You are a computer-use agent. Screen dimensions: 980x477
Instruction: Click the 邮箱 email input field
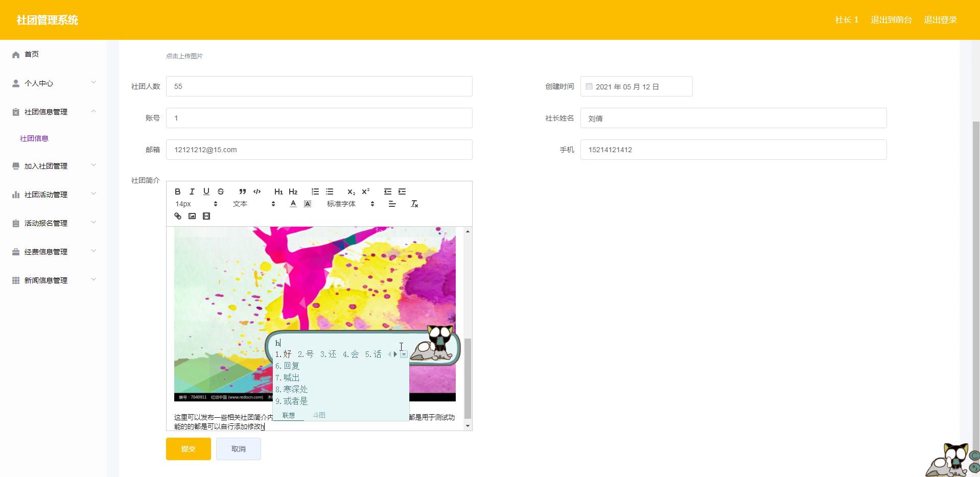point(319,150)
